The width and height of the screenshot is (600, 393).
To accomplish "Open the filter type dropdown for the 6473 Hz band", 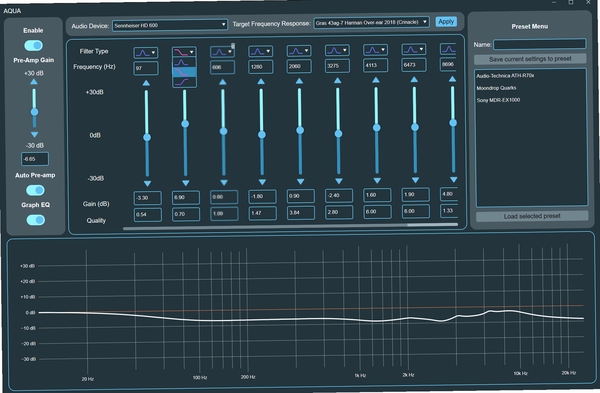I will [x=414, y=49].
